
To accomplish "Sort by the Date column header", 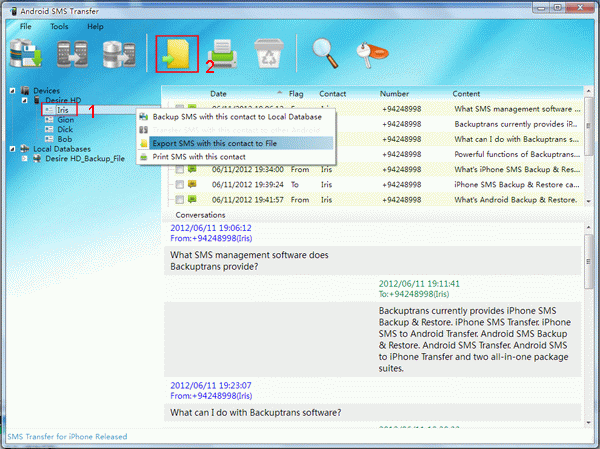I will [x=218, y=94].
